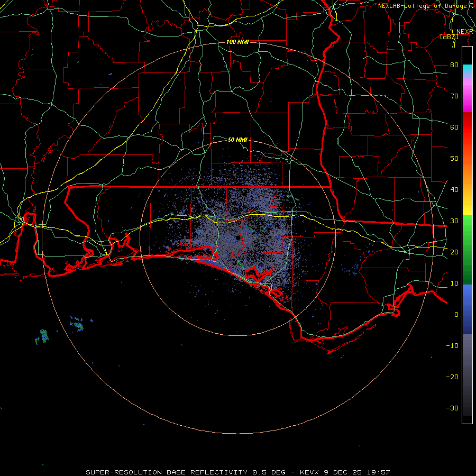476x476 pixels.
Task: Click the 50 dBZ scale value
Action: pos(454,159)
